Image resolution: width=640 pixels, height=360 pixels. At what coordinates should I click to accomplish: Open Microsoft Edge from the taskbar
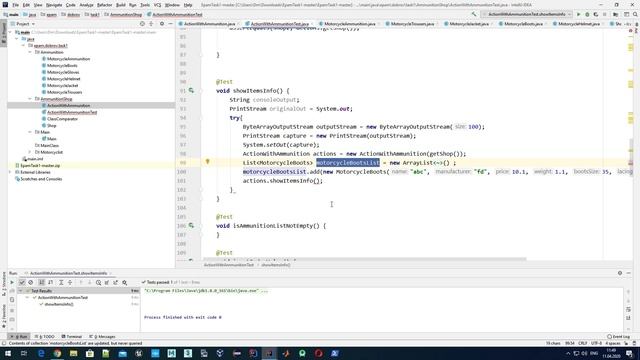(x=41, y=353)
